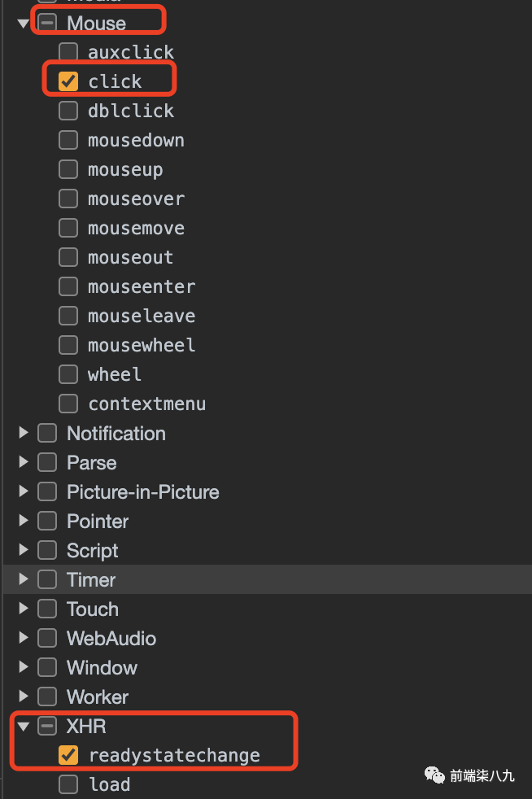Check the Touch category checkbox
532x799 pixels.
pos(47,609)
